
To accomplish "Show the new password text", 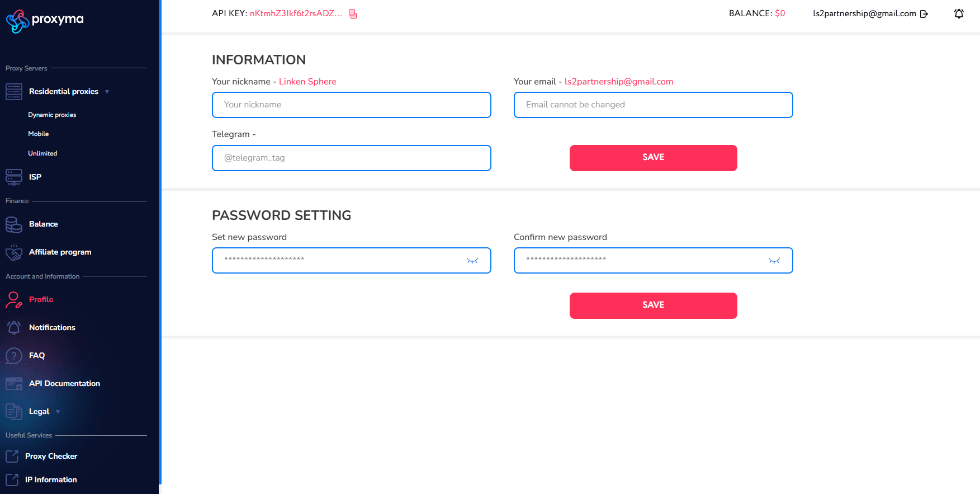I will (472, 261).
